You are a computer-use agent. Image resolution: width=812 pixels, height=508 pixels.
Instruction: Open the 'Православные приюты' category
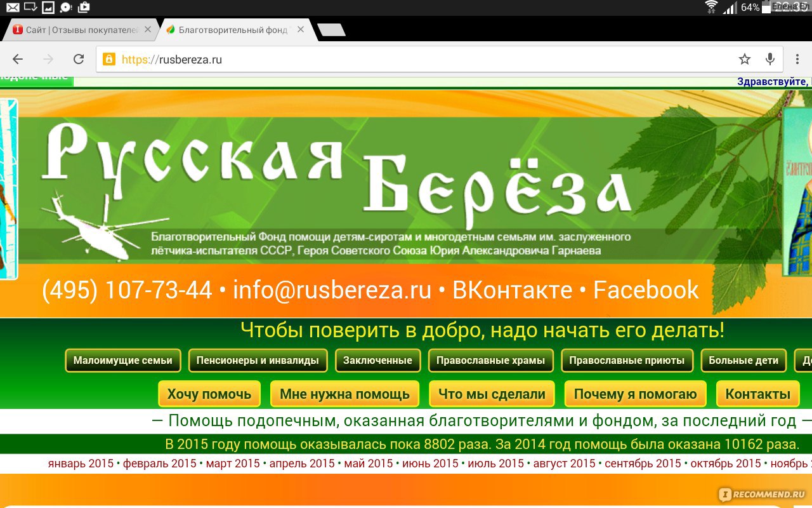627,361
